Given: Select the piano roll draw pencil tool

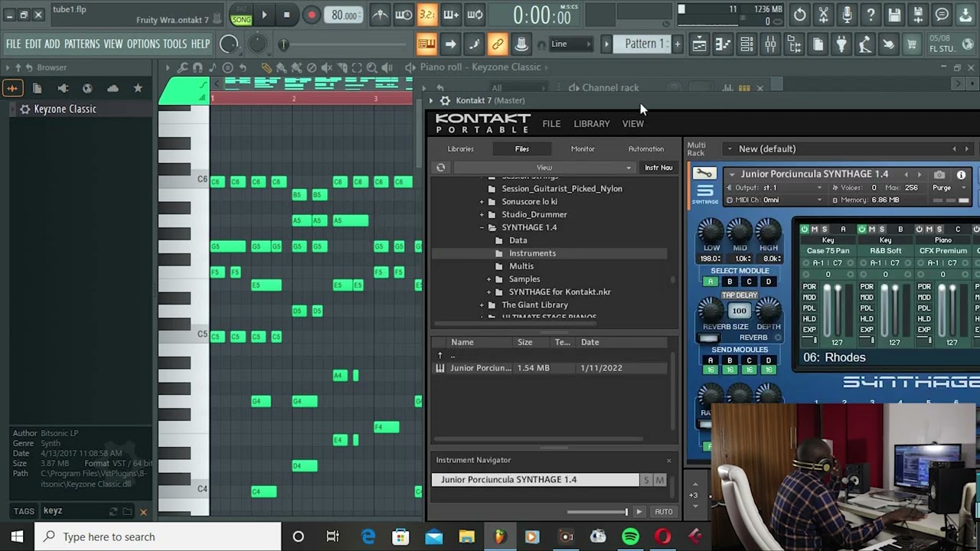Looking at the screenshot, I should click(x=266, y=67).
